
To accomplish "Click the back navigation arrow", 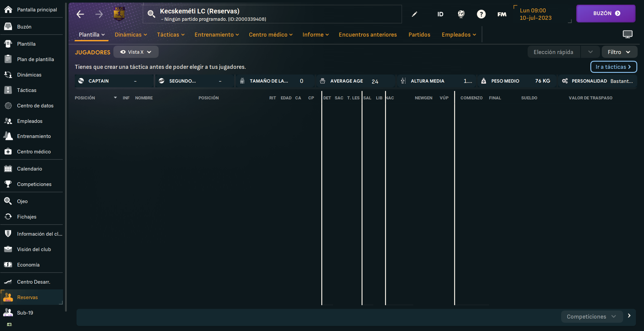I will pos(80,14).
